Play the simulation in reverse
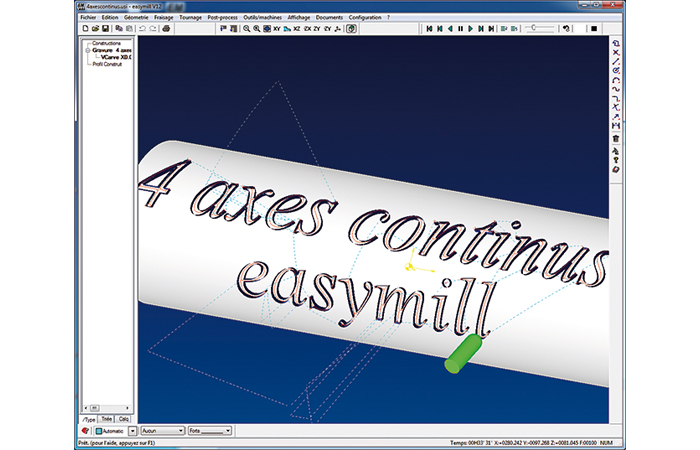This screenshot has height=450, width=700. tap(450, 29)
